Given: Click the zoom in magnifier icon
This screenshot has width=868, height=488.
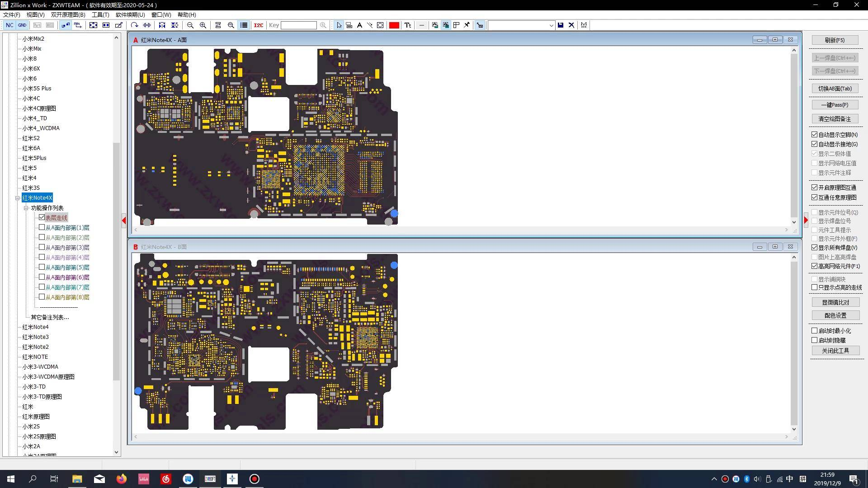Looking at the screenshot, I should tap(203, 25).
